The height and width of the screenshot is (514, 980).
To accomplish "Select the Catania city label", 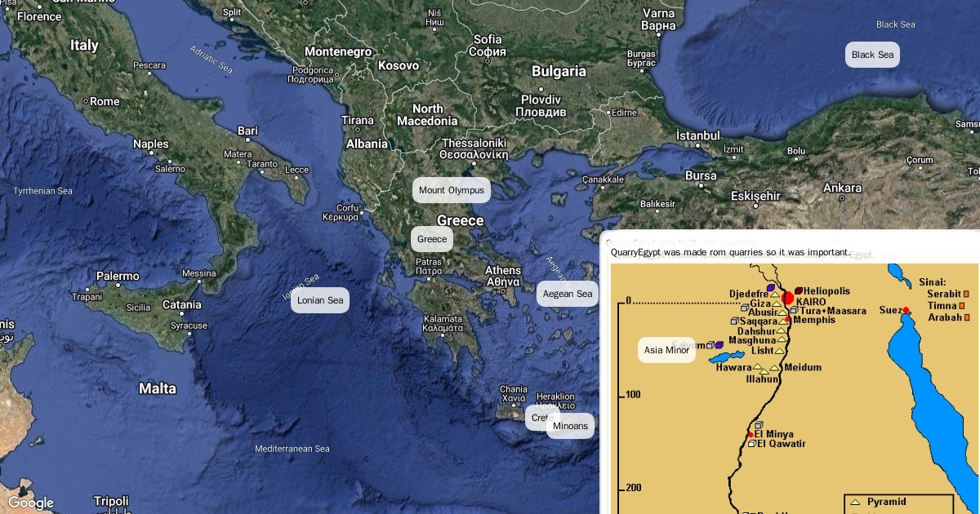I will pos(181,304).
